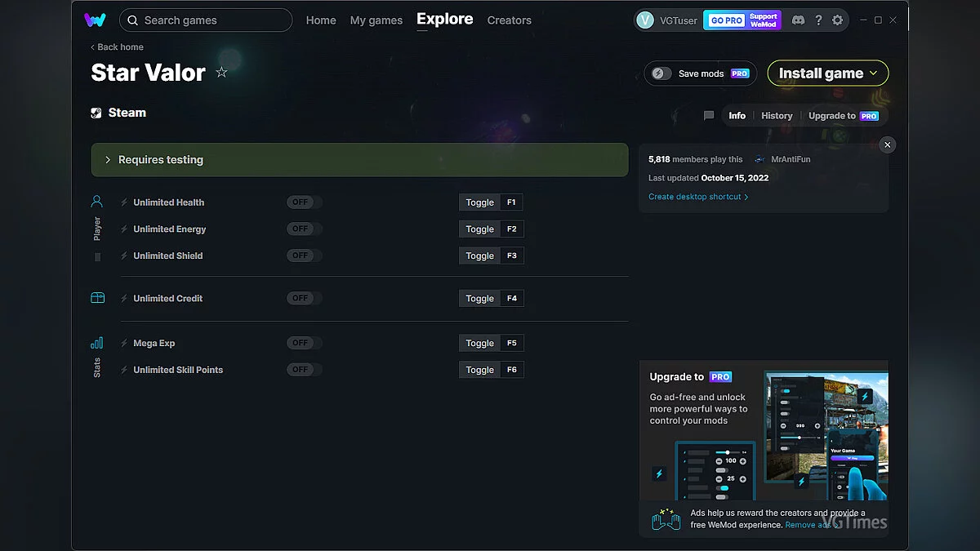The width and height of the screenshot is (980, 551).
Task: Select the inventory chest category icon
Action: (97, 298)
